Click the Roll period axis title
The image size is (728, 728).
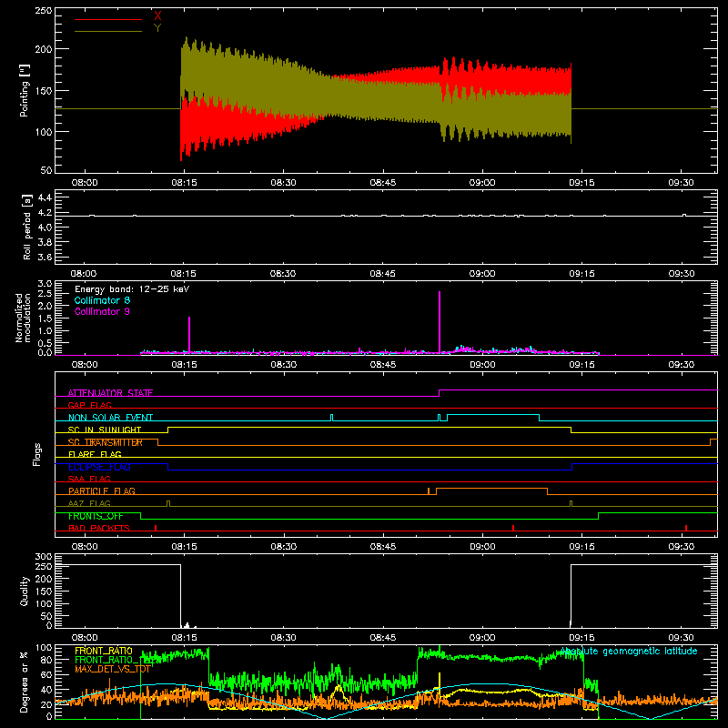(x=26, y=227)
